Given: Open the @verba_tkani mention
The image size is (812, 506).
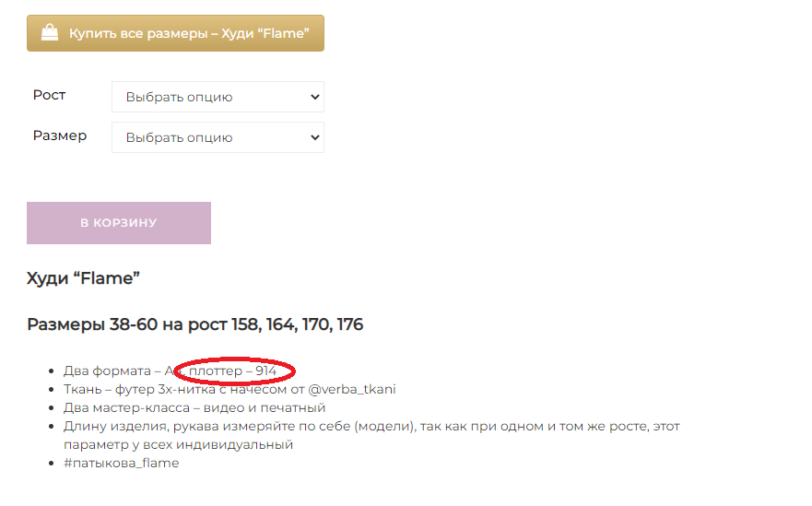Looking at the screenshot, I should [x=352, y=389].
